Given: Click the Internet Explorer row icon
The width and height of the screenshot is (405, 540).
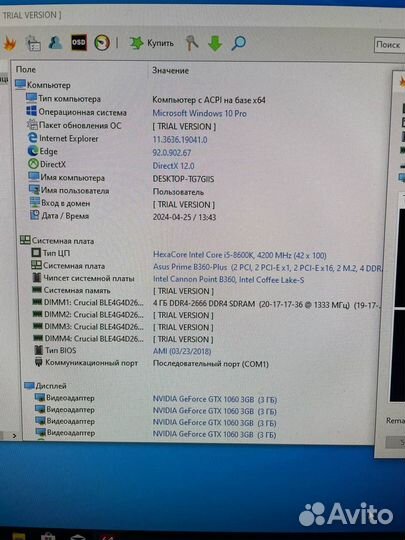Looking at the screenshot, I should click(32, 138).
